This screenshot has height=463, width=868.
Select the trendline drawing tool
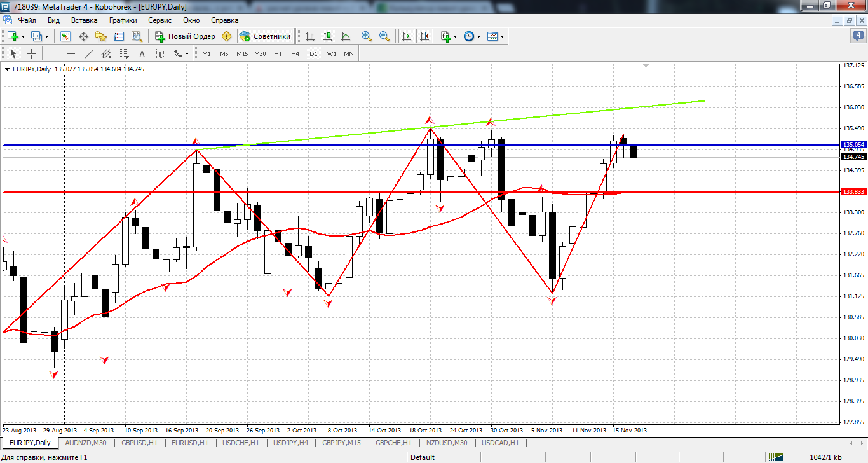click(89, 54)
